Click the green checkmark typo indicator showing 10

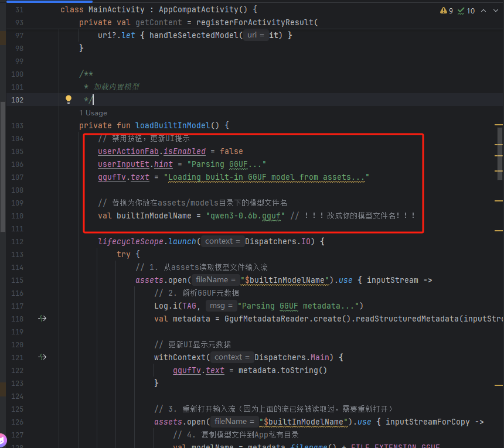466,11
